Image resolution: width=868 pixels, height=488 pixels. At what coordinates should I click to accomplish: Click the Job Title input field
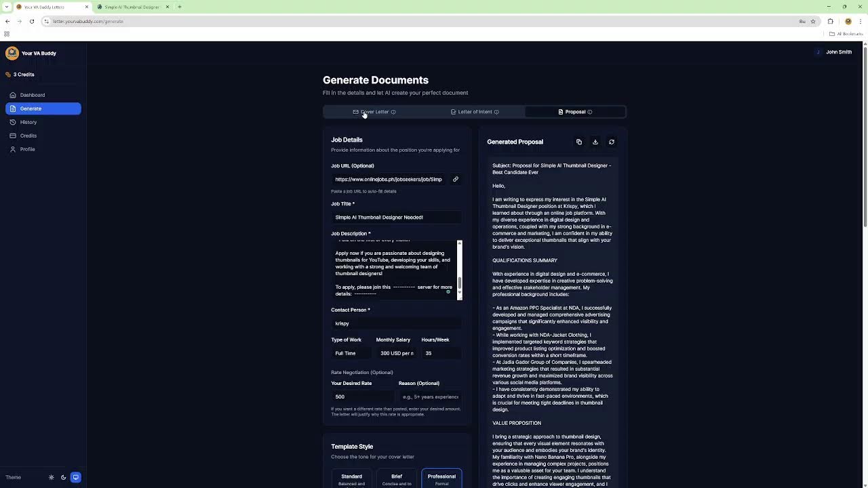[x=397, y=218]
